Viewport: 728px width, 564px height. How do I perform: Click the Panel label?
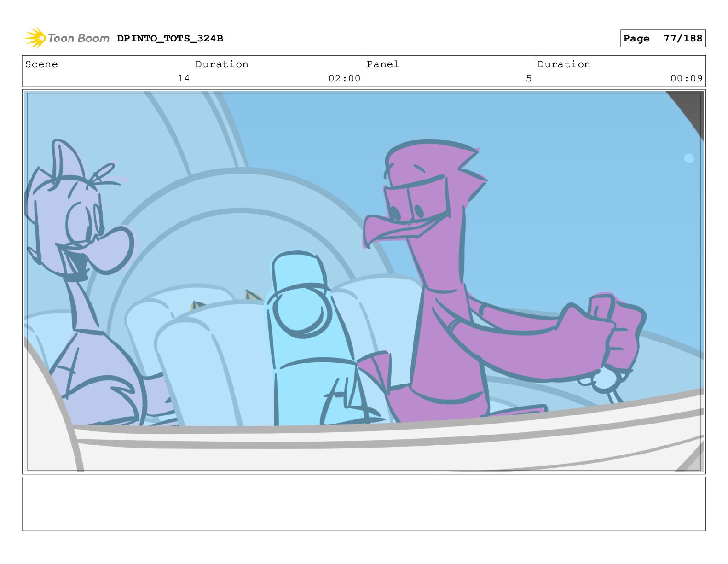point(382,64)
